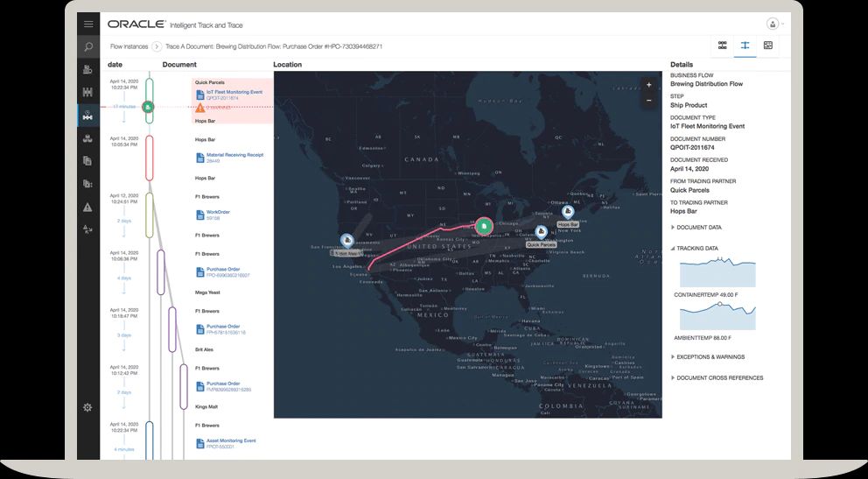Open the stacked boxes sidebar icon
Viewport: 868px width, 479px height.
87,138
